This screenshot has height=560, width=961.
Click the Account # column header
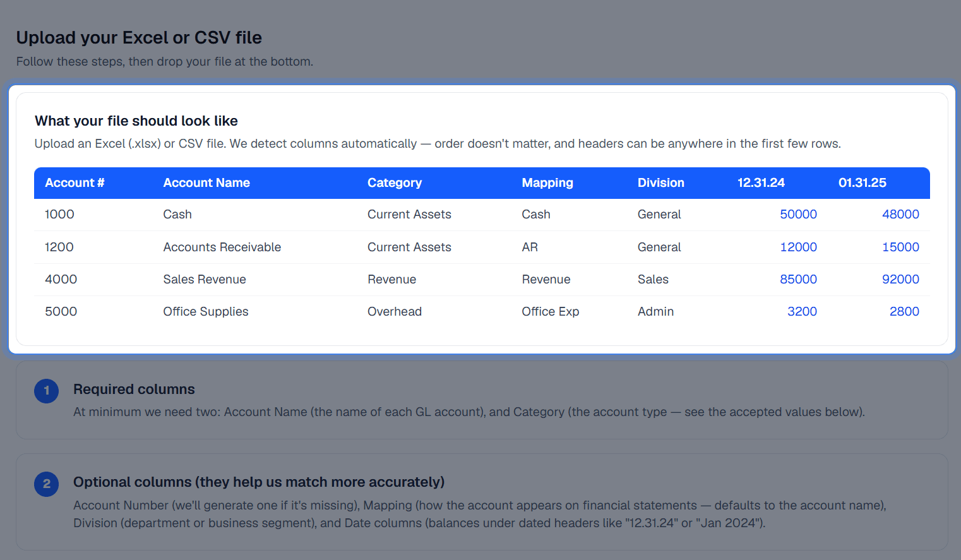pyautogui.click(x=75, y=183)
